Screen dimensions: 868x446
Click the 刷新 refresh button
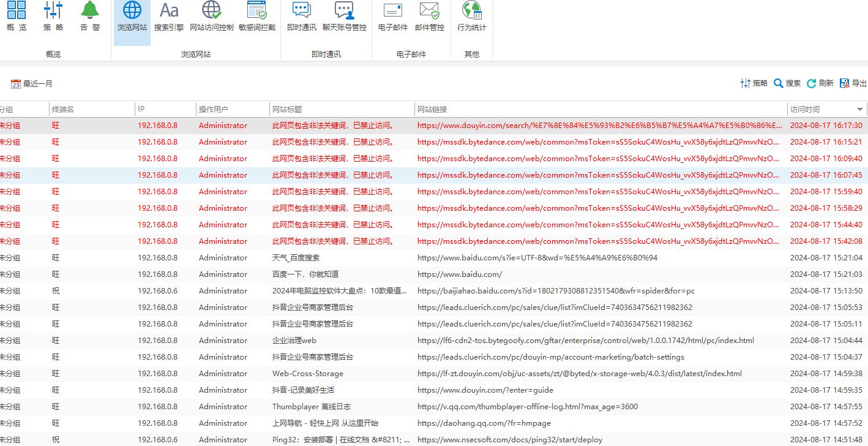tap(820, 83)
